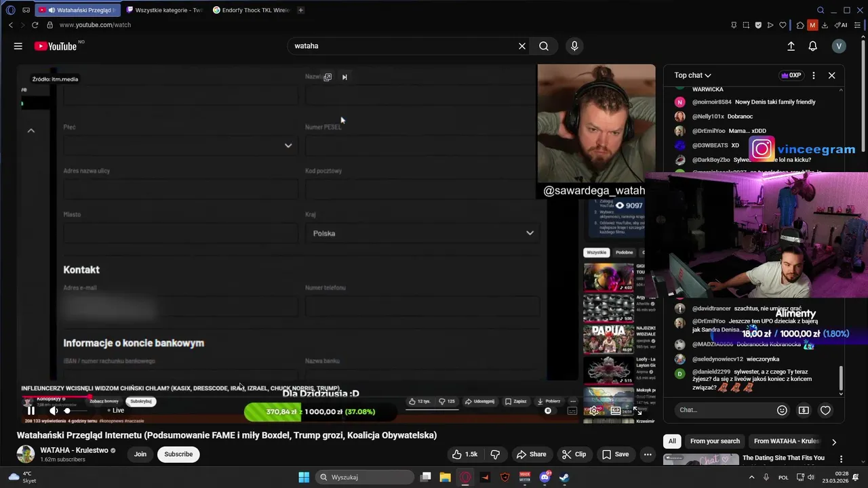
Task: Send a Super Chat using dollar icon
Action: tap(804, 410)
